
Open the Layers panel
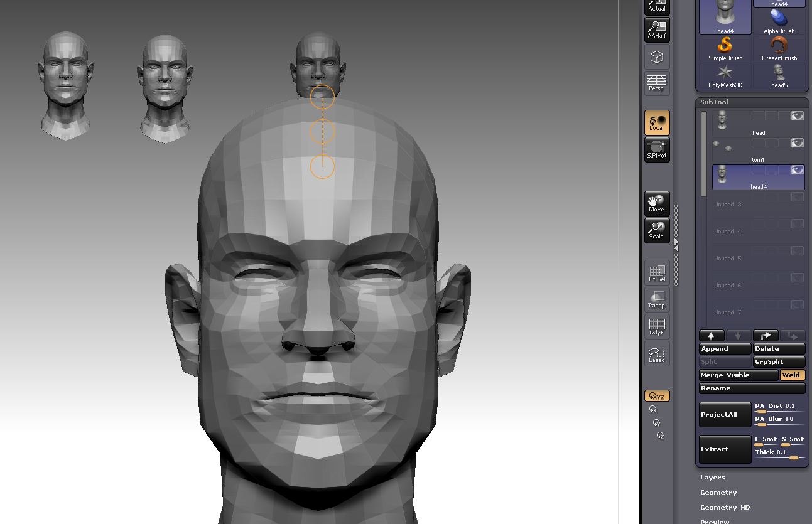click(x=712, y=477)
